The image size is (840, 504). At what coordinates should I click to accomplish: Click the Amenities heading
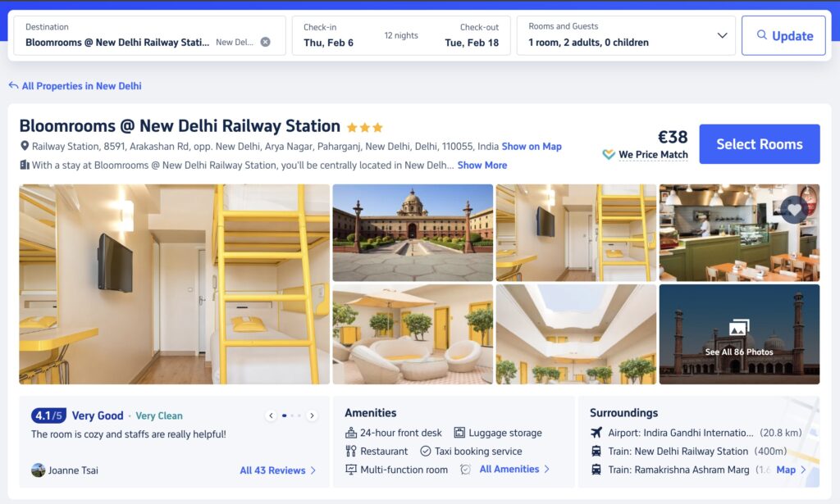click(371, 413)
